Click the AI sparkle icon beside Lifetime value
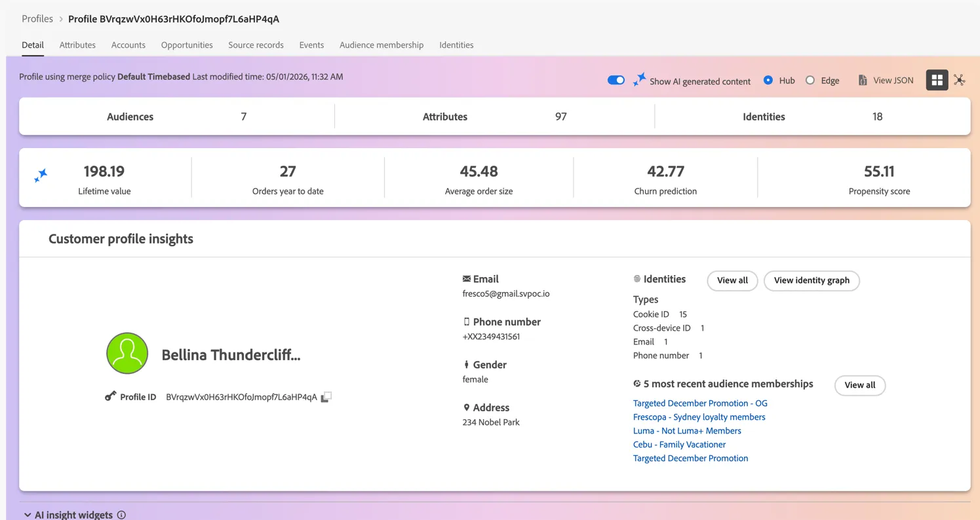This screenshot has height=520, width=980. click(x=41, y=176)
